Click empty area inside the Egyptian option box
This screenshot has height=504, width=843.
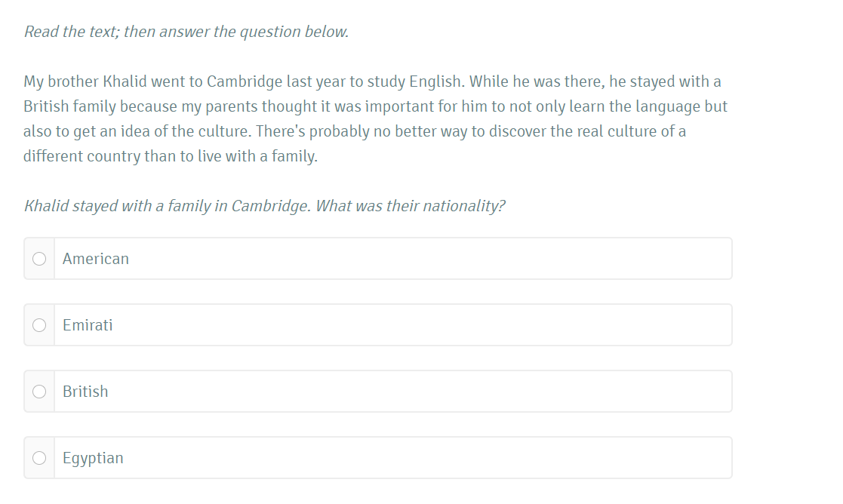430,458
